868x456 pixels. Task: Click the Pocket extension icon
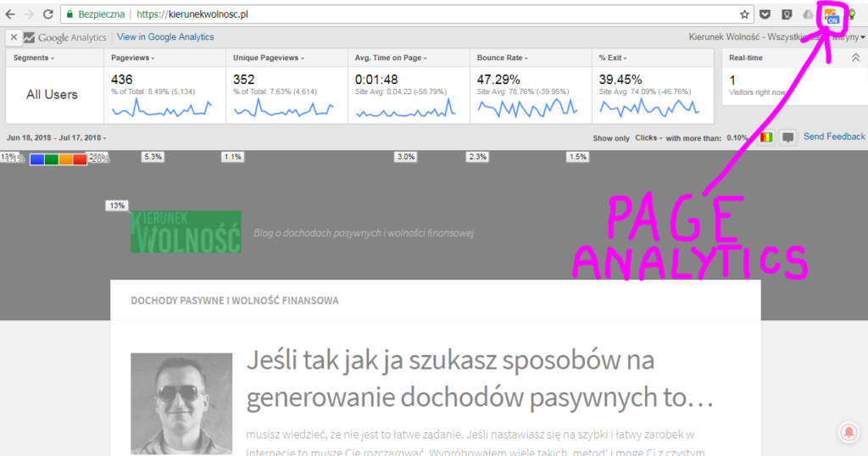pos(765,14)
